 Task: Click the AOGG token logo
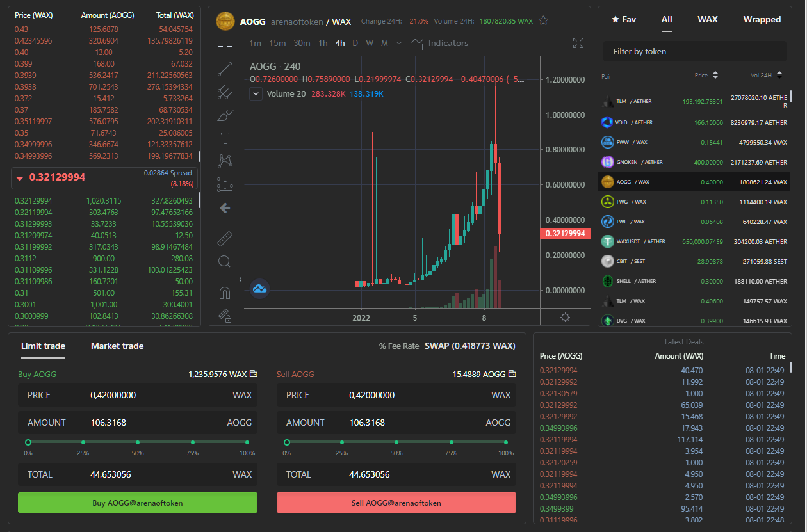point(225,21)
